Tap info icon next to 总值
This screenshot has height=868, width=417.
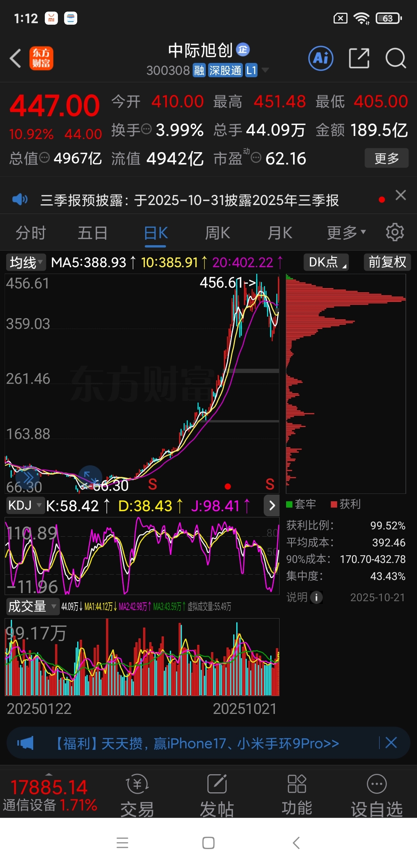(x=45, y=157)
